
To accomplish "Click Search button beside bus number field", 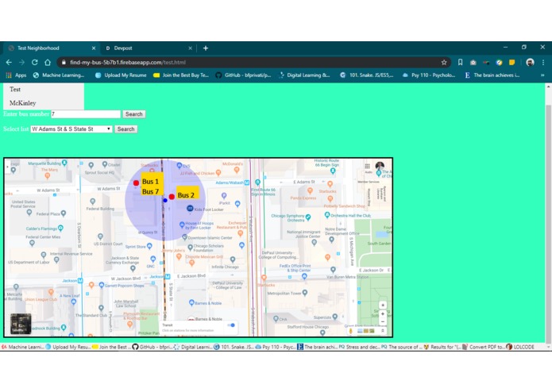I will click(133, 114).
